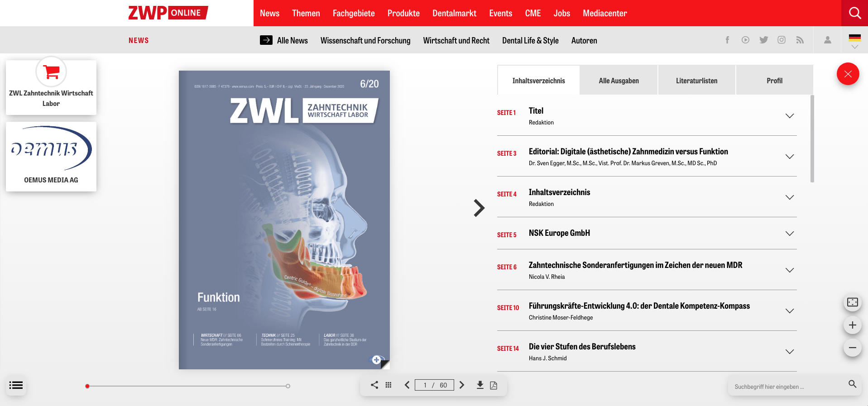868x406 pixels.
Task: Zoom out with the minus button
Action: [853, 348]
